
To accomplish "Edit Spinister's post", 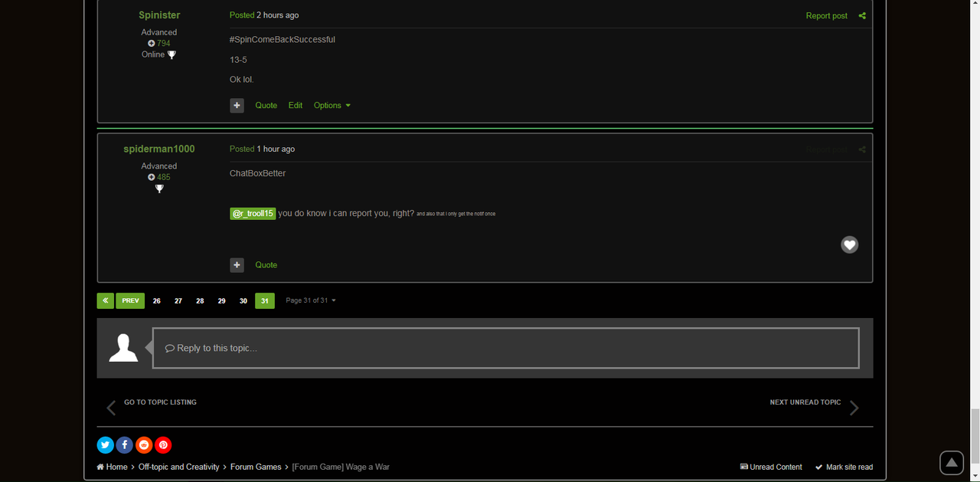I will 296,106.
